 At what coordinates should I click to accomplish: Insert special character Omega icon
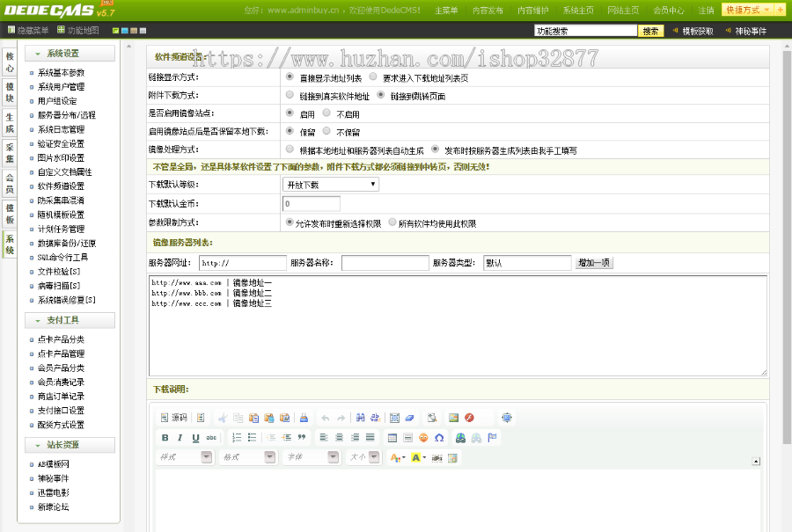(439, 438)
